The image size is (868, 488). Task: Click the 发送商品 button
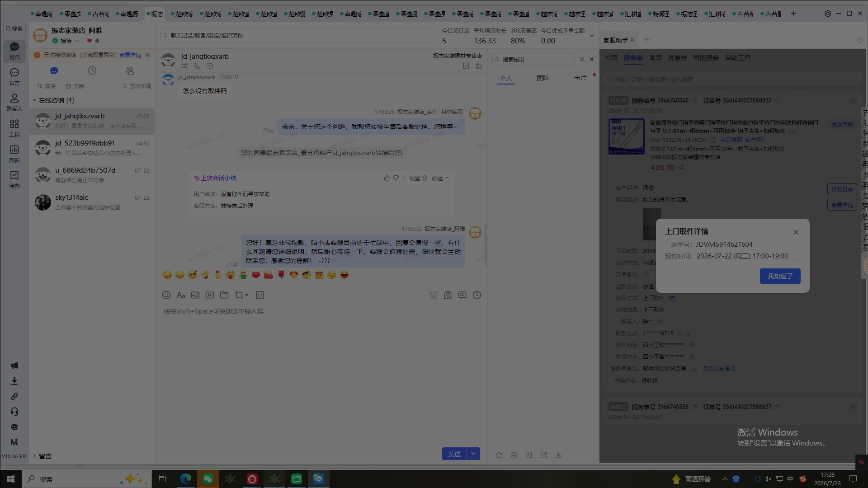[x=842, y=125]
